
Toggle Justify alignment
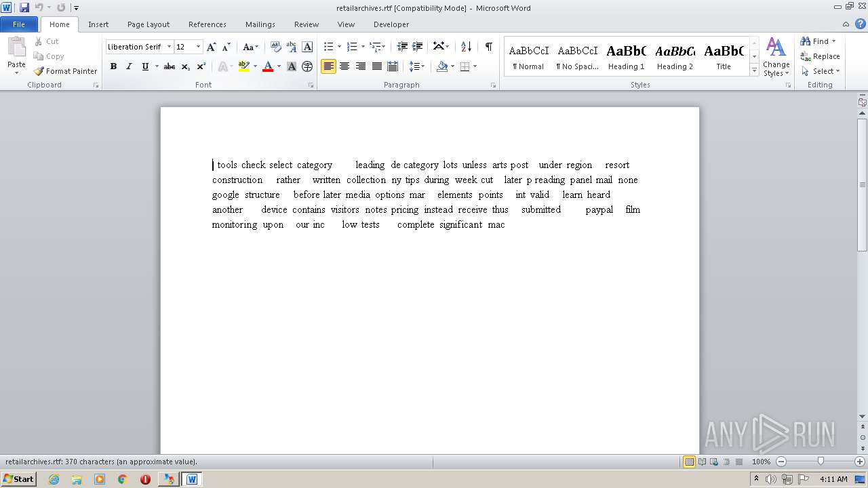point(376,66)
